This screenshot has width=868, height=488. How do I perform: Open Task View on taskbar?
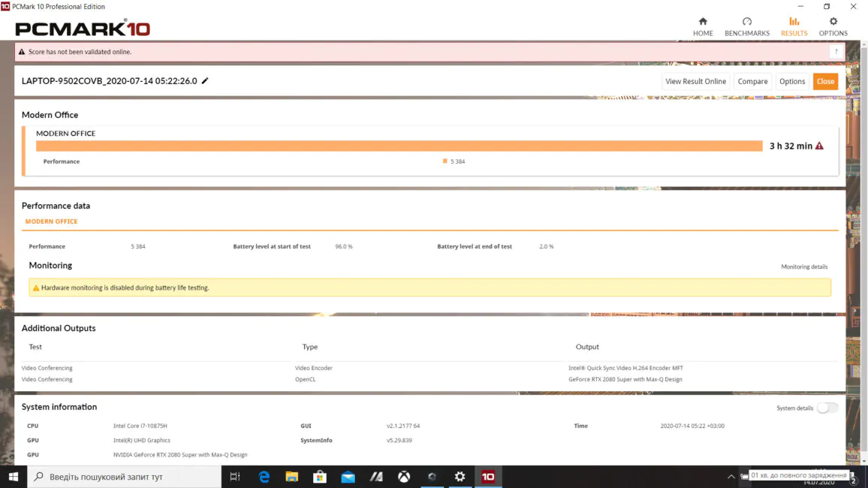(235, 477)
